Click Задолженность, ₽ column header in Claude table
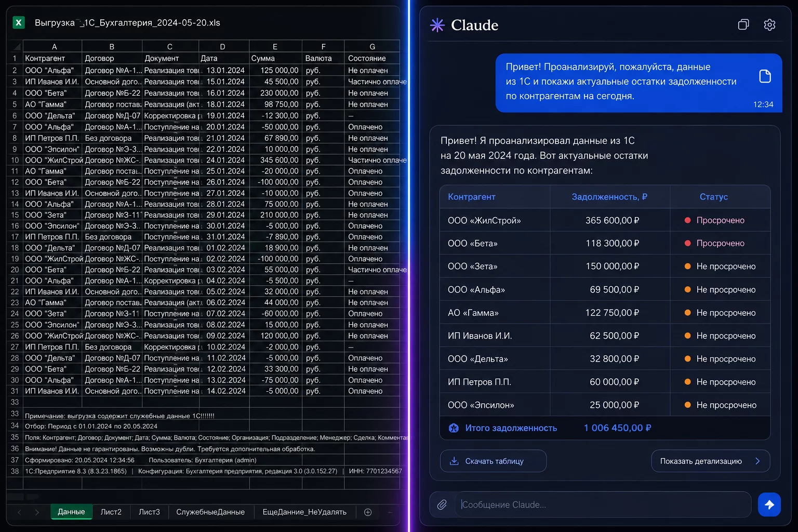The image size is (798, 532). pyautogui.click(x=609, y=197)
